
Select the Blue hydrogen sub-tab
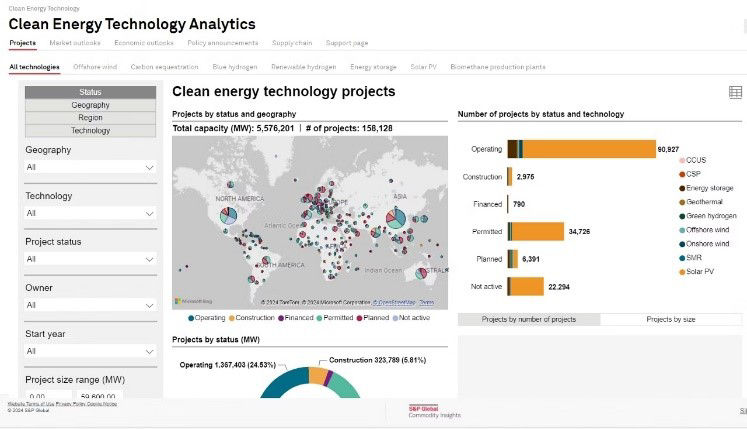pyautogui.click(x=235, y=67)
